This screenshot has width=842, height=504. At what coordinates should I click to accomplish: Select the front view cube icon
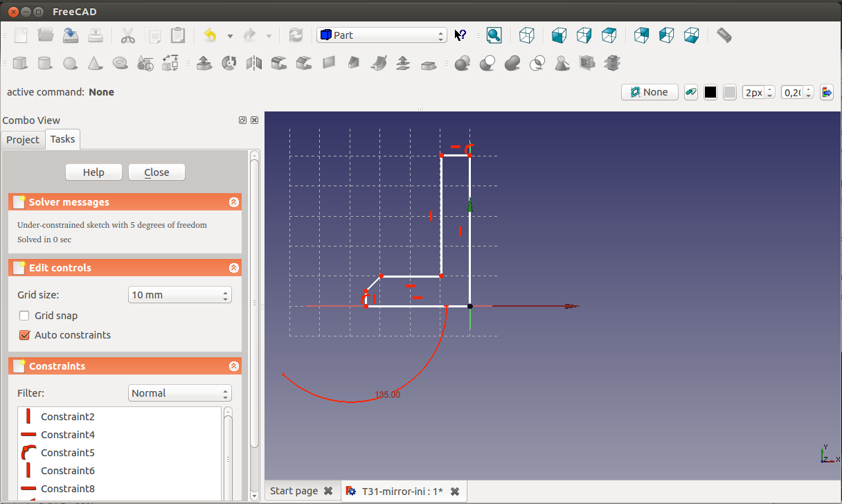(x=559, y=35)
